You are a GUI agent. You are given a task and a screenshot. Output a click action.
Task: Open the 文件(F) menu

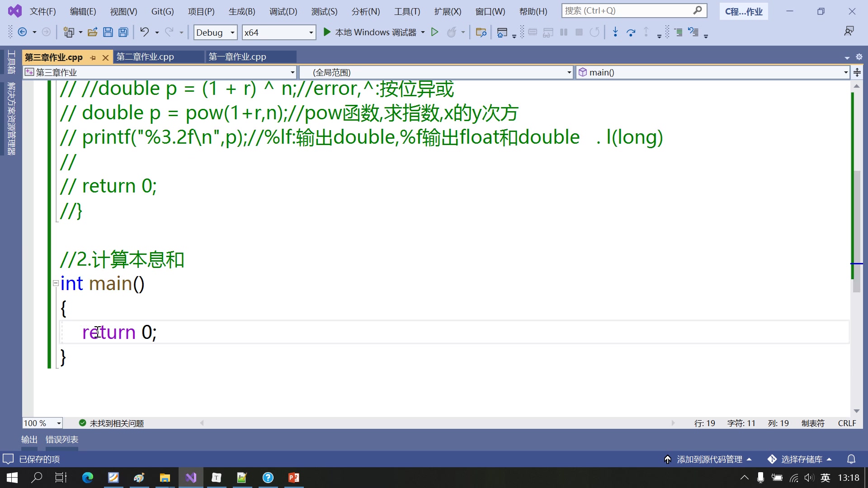point(43,11)
